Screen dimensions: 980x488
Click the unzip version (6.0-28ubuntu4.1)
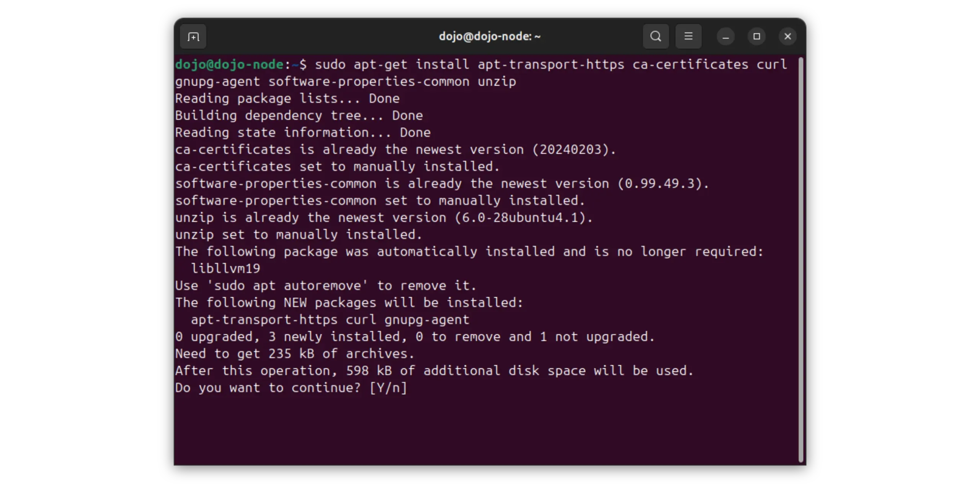[x=523, y=218]
